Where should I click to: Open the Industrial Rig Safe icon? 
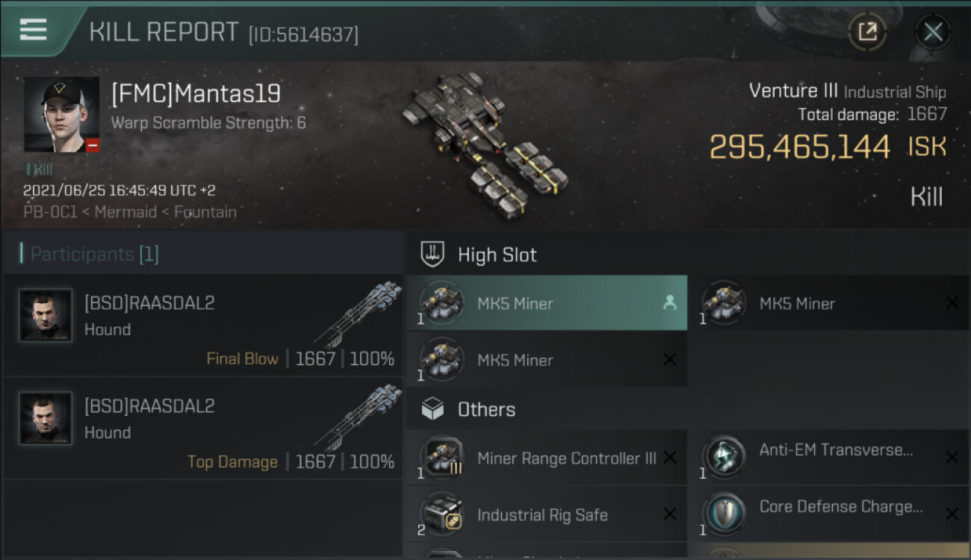pyautogui.click(x=442, y=514)
